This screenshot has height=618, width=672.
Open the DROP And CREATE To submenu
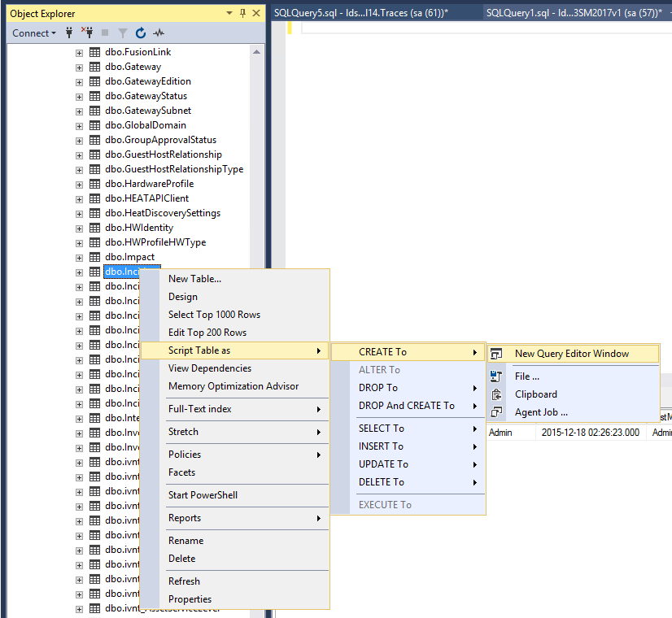click(407, 406)
